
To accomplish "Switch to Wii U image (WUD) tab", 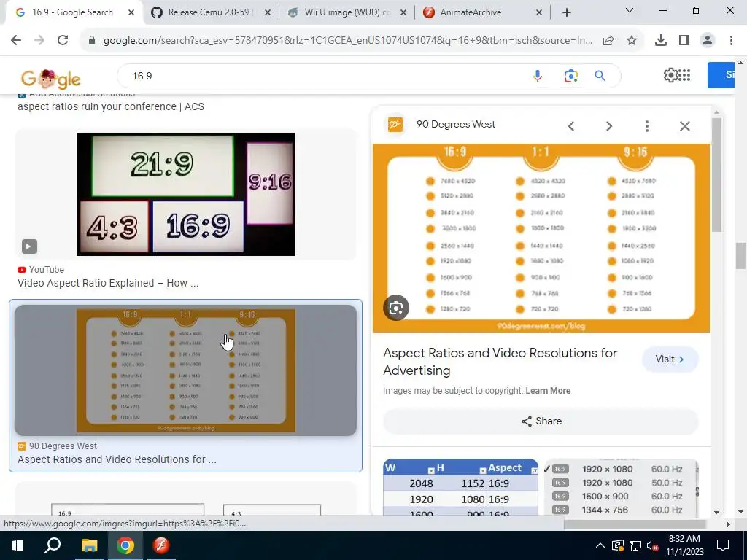I will (347, 12).
